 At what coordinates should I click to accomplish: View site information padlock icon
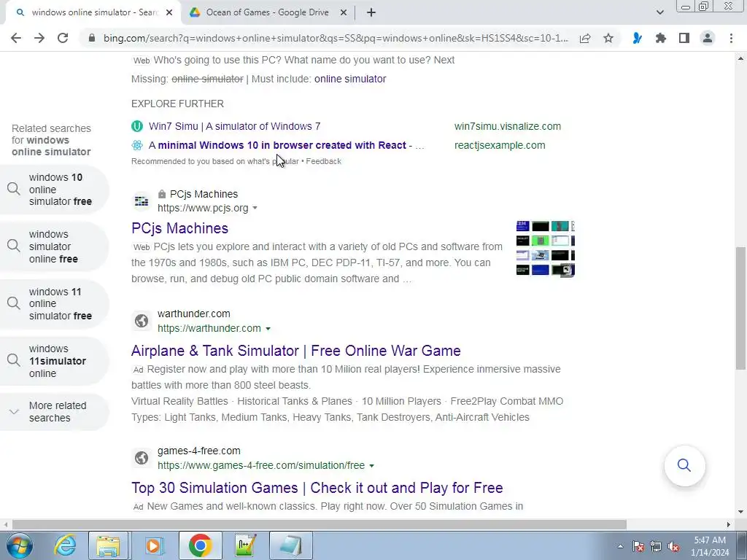92,38
